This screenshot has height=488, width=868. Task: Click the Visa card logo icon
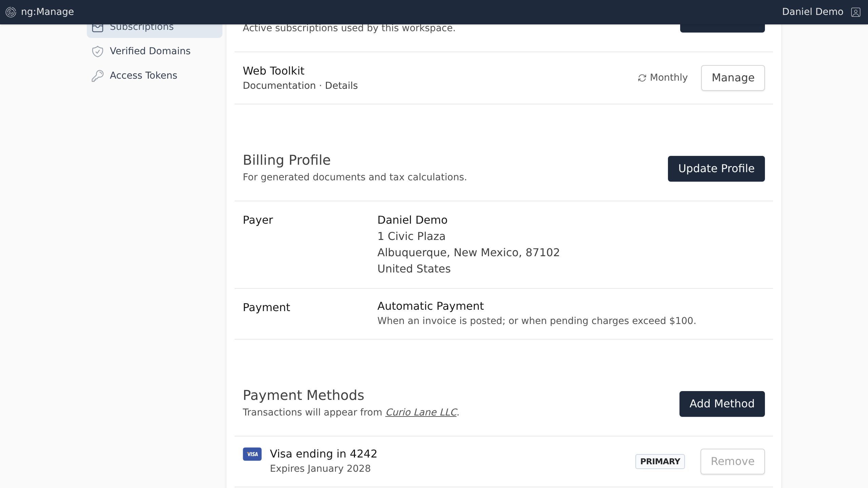pos(252,454)
